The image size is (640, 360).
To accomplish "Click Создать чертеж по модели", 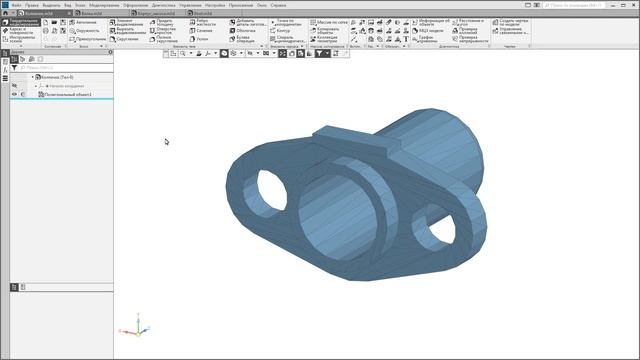I will 510,22.
